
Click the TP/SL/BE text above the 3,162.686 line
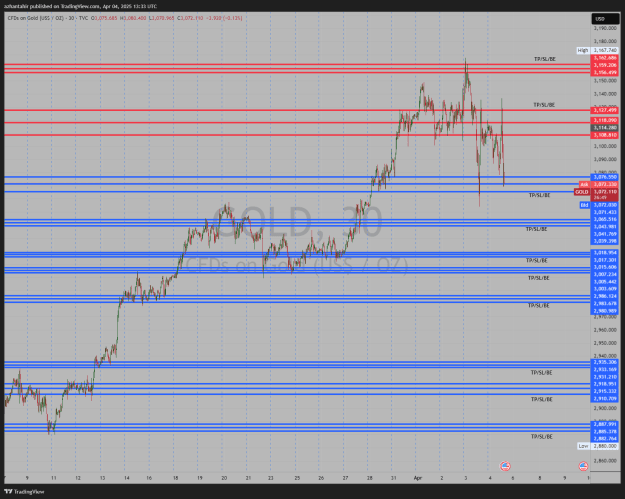coord(544,59)
